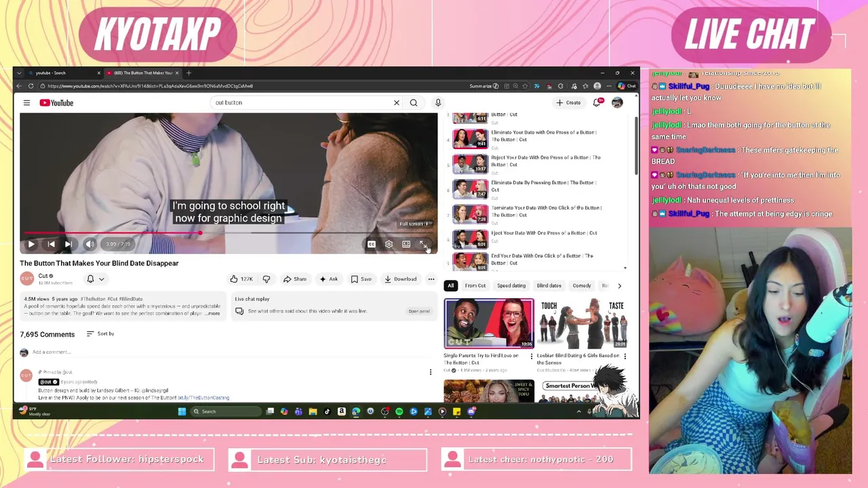This screenshot has width=868, height=488.
Task: Run search with the magnifier button
Action: point(414,102)
